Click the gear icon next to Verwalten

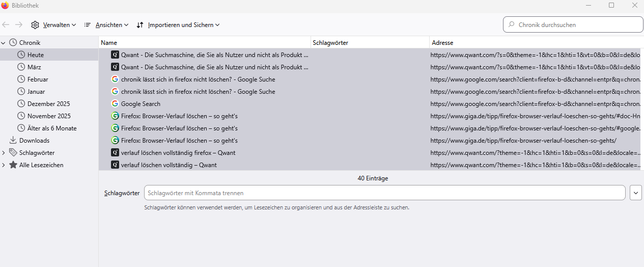[35, 25]
